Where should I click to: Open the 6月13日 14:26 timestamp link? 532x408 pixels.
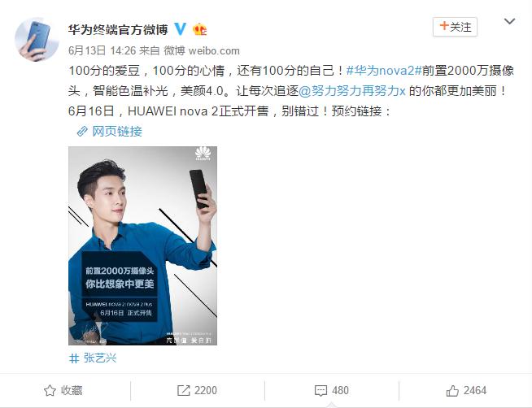[102, 51]
